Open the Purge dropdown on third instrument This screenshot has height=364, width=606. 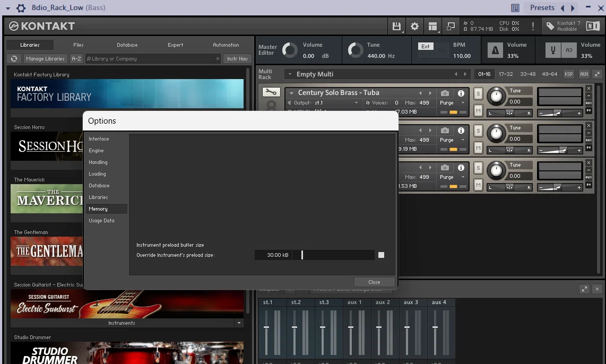[463, 177]
